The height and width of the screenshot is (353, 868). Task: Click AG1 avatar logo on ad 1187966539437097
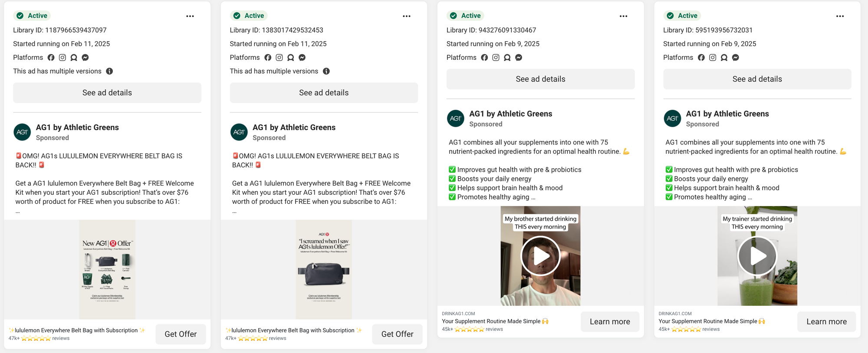[x=22, y=132]
